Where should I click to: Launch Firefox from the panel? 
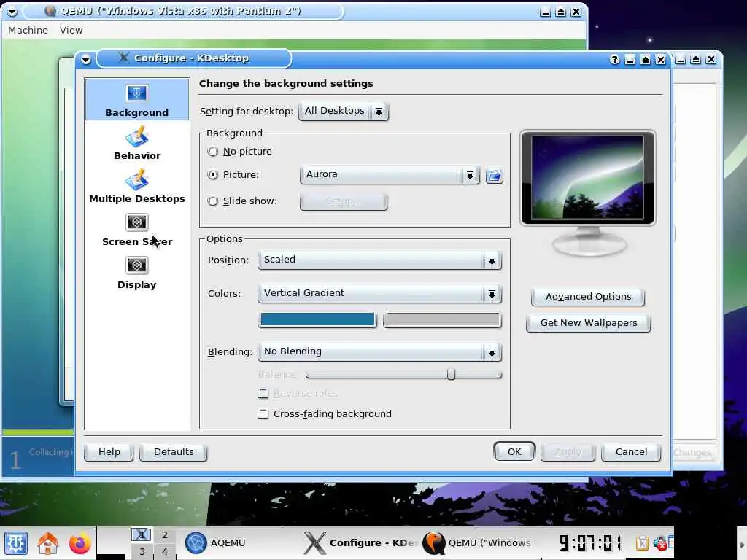80,543
